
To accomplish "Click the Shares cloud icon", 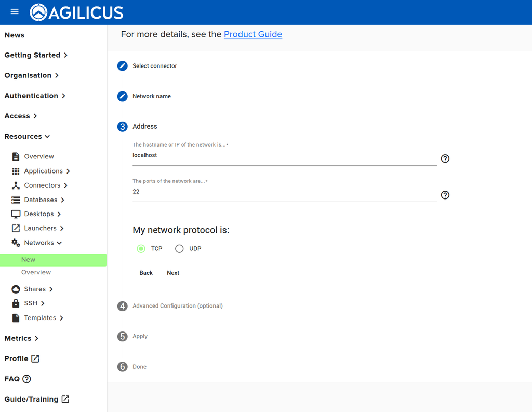I will coord(16,289).
